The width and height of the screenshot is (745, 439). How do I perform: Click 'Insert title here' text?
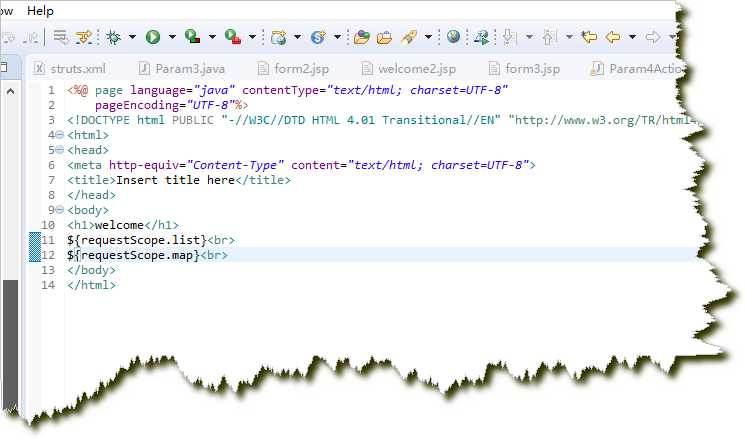coord(175,180)
